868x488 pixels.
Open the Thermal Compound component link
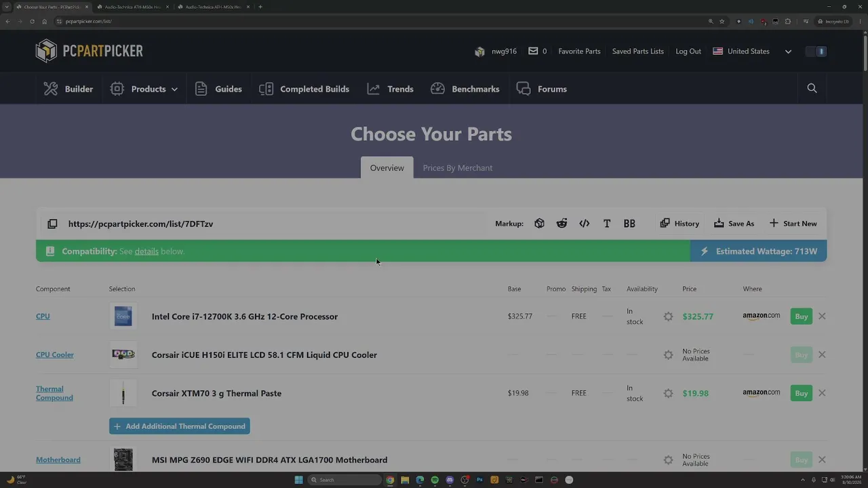[54, 393]
